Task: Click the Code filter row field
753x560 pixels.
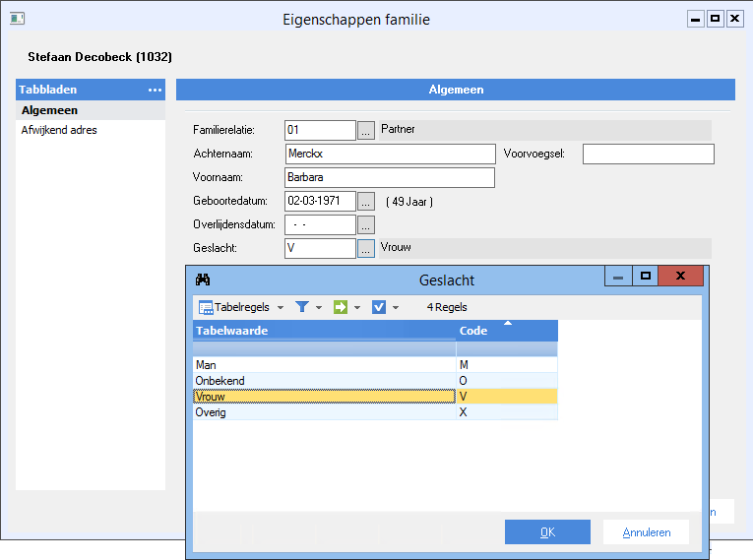Action: pyautogui.click(x=507, y=348)
